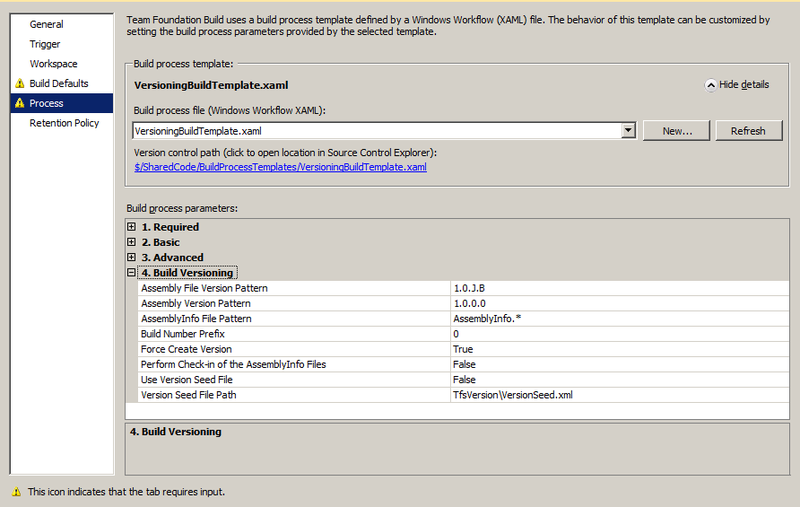Collapse the 4. Build Versioning section
Screen dimensions: 800x507
click(132, 272)
